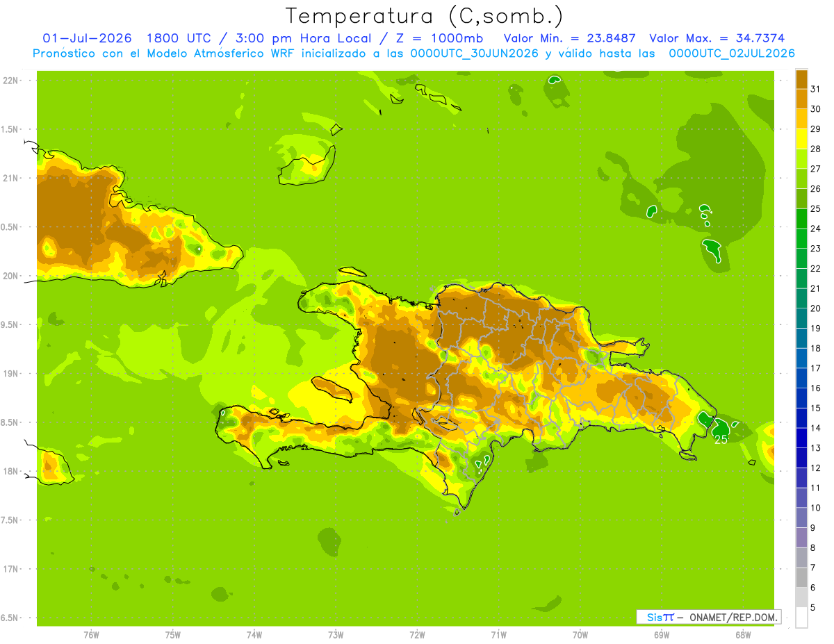834x644 pixels.
Task: Click the "1800 UTC" time label
Action: pos(180,38)
